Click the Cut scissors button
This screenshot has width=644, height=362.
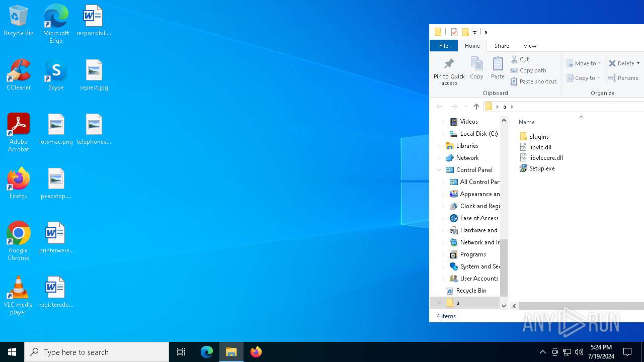tap(520, 59)
